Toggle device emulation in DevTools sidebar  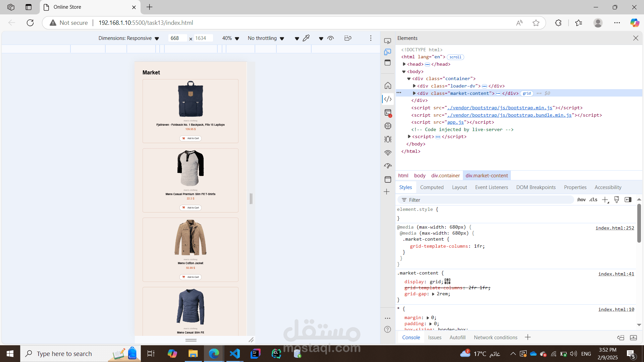tap(387, 52)
